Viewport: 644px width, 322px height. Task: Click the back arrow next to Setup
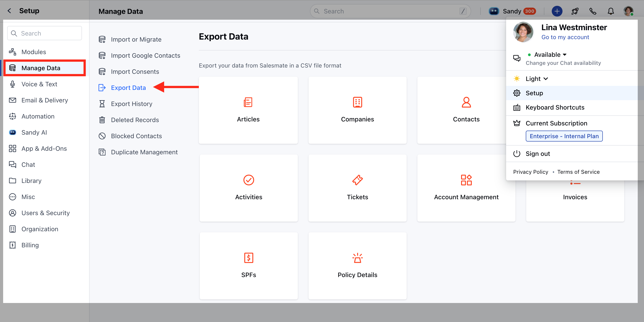pos(9,11)
